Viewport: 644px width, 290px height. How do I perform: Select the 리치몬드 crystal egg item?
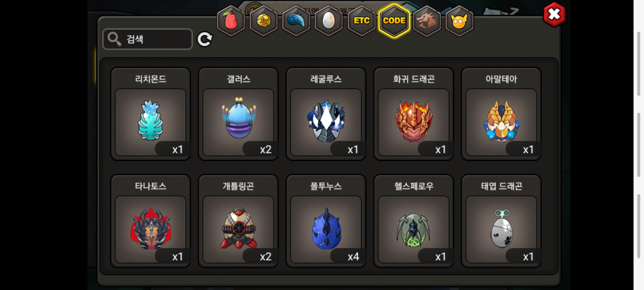tap(151, 114)
